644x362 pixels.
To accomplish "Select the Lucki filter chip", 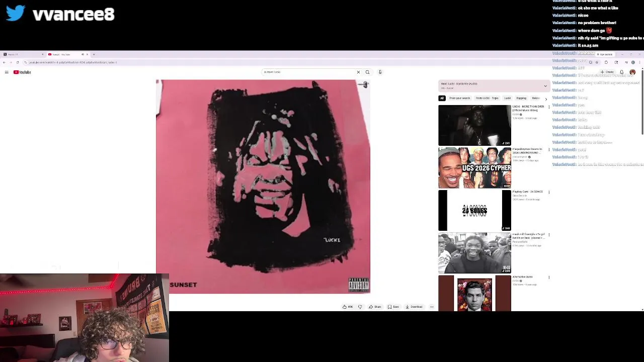I will [x=508, y=98].
